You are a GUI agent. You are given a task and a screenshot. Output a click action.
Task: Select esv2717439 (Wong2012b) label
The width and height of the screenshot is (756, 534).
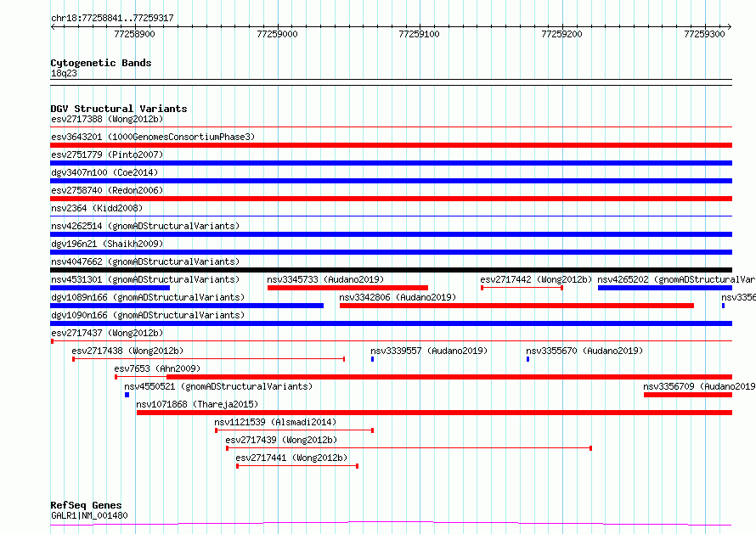point(281,440)
